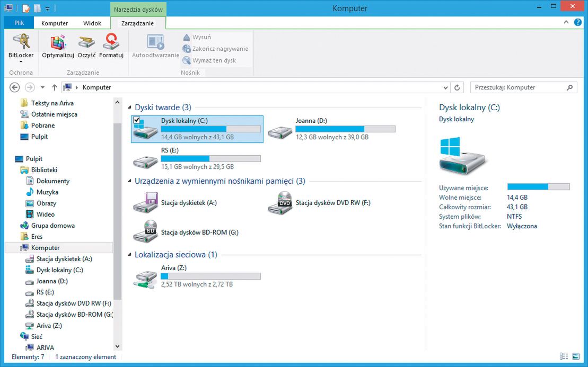The height and width of the screenshot is (367, 588).
Task: Click the New folder icon in title bar
Action: pos(37,8)
